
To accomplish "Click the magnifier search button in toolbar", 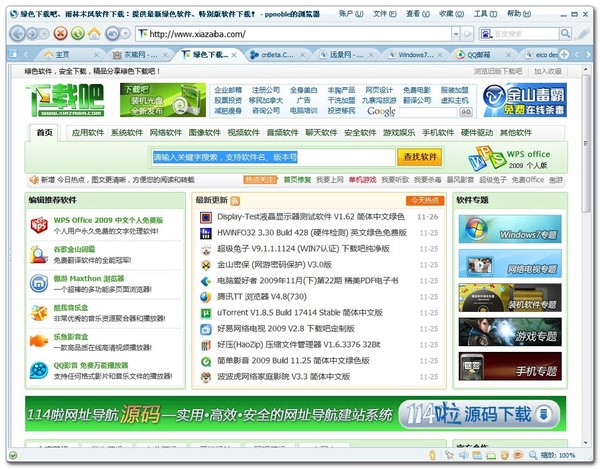I will (x=566, y=34).
